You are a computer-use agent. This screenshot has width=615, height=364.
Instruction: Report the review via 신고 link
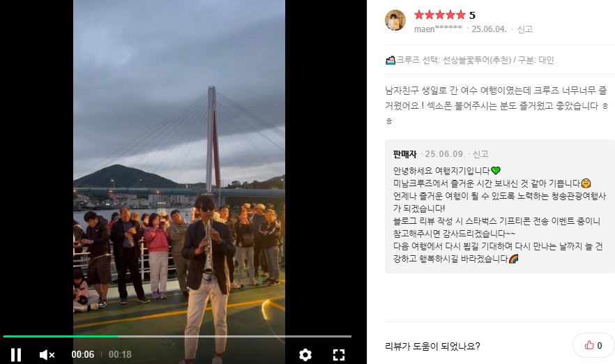point(525,29)
